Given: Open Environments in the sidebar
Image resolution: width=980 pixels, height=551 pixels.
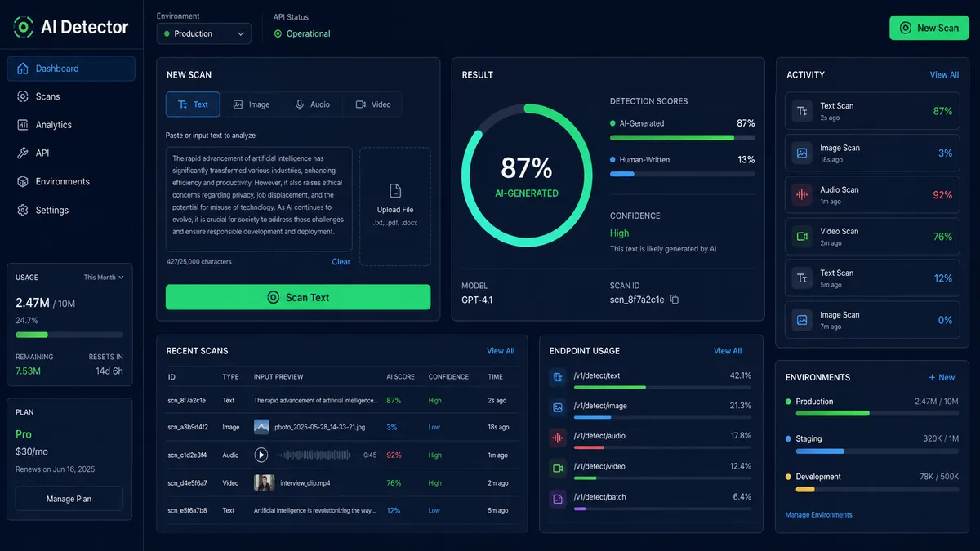Looking at the screenshot, I should (71, 182).
